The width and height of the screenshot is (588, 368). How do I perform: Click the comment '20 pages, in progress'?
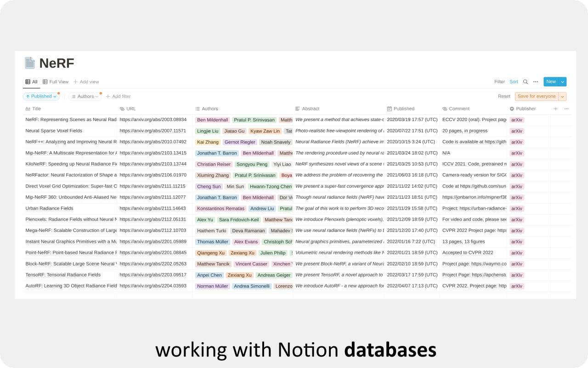tap(465, 131)
